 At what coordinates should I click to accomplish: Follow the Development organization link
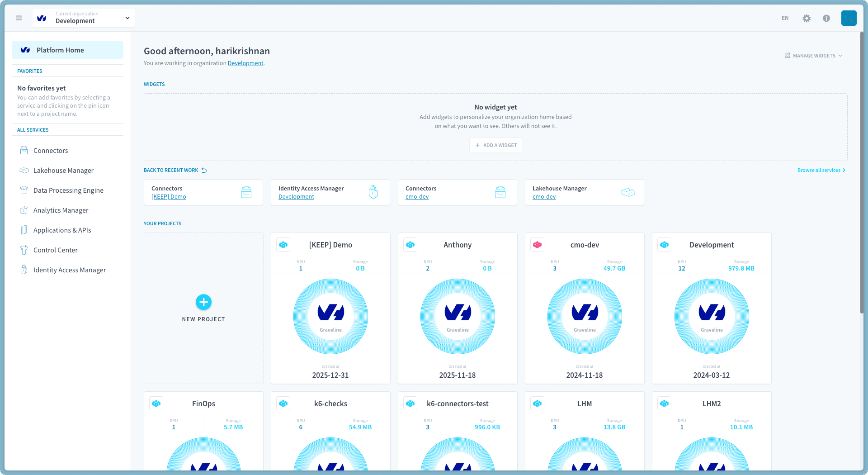(x=245, y=63)
